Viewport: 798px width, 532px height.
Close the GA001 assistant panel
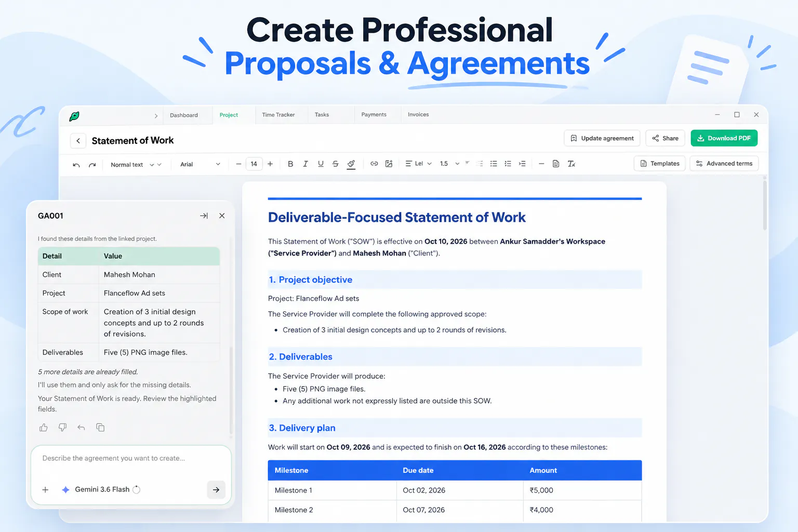tap(222, 216)
